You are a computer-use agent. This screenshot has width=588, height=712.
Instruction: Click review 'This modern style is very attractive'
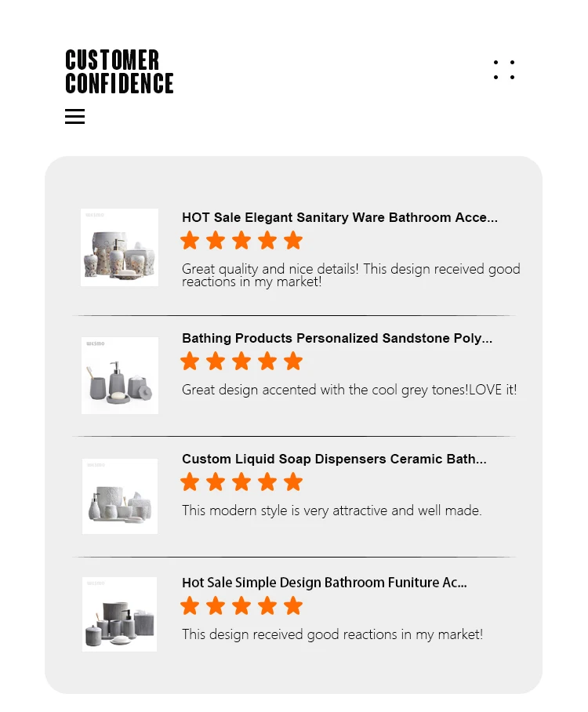tap(332, 510)
